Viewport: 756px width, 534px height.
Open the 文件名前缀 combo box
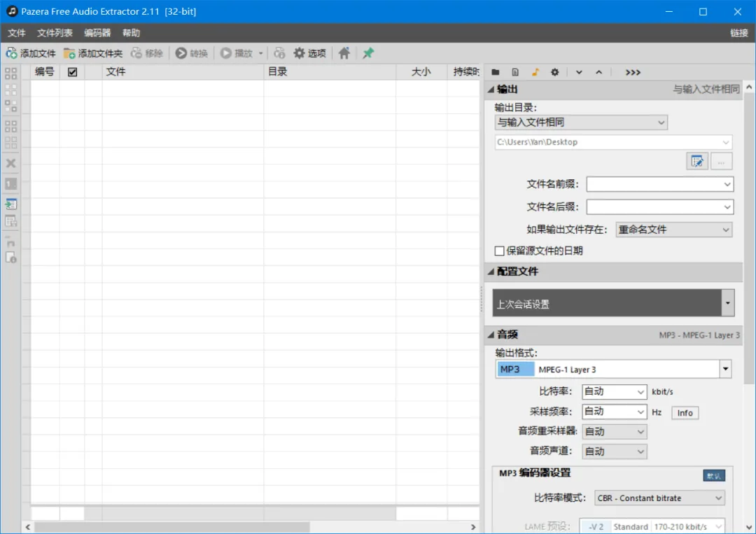(x=660, y=184)
